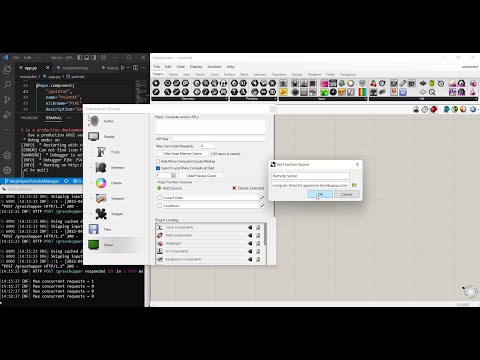Expand the Input toolbar panel dropdown
This screenshot has height=360, width=480.
coord(365,99)
